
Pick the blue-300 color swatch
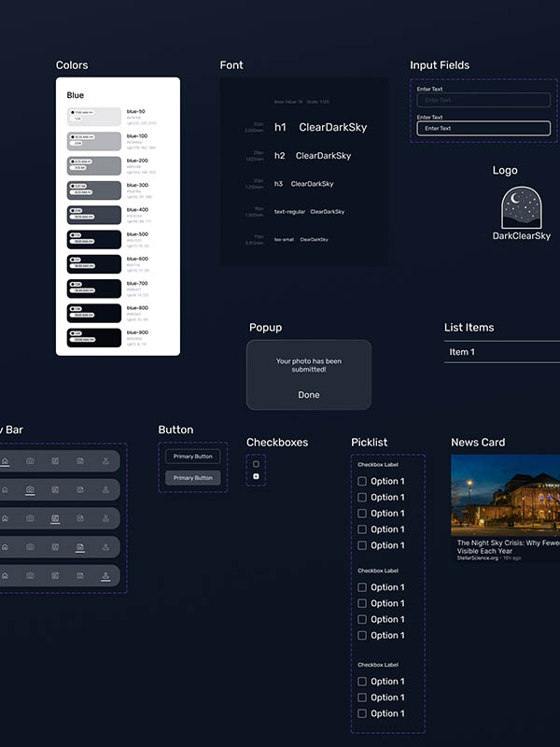[x=94, y=190]
